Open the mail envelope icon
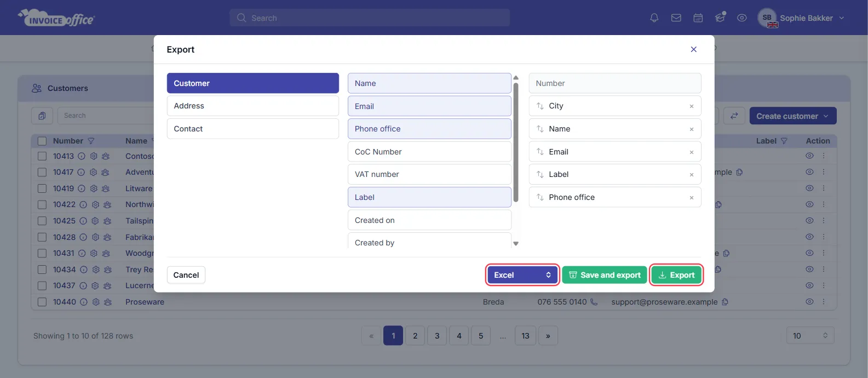Viewport: 868px width, 378px height. [676, 18]
